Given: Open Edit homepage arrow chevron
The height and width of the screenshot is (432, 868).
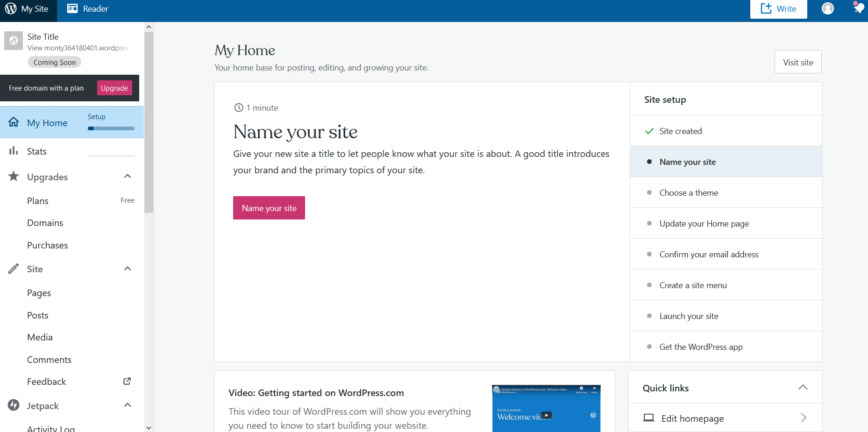Looking at the screenshot, I should (x=804, y=418).
